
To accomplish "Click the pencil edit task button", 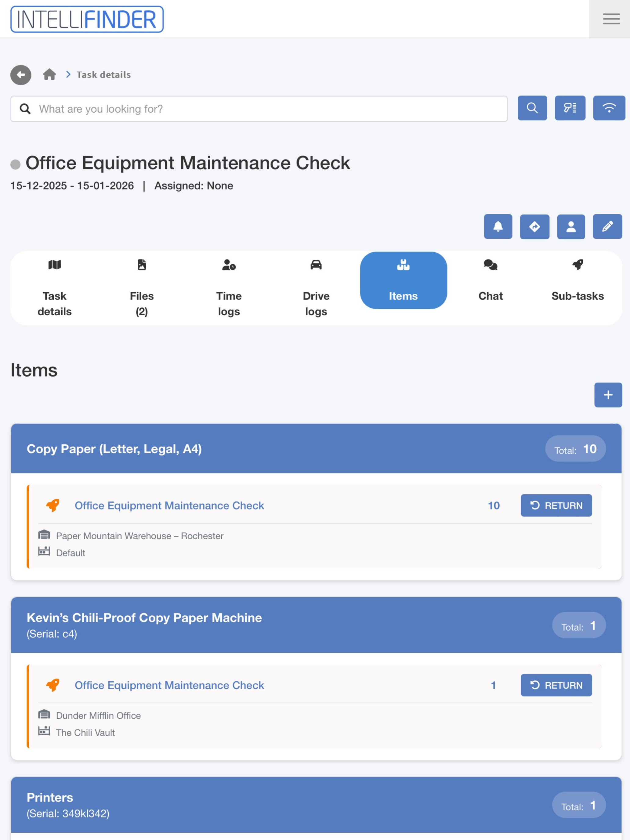I will pyautogui.click(x=607, y=227).
